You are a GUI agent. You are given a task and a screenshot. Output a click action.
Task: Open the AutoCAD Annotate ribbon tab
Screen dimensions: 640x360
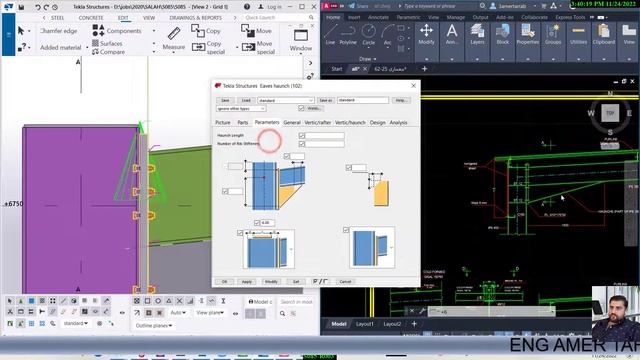(x=378, y=18)
